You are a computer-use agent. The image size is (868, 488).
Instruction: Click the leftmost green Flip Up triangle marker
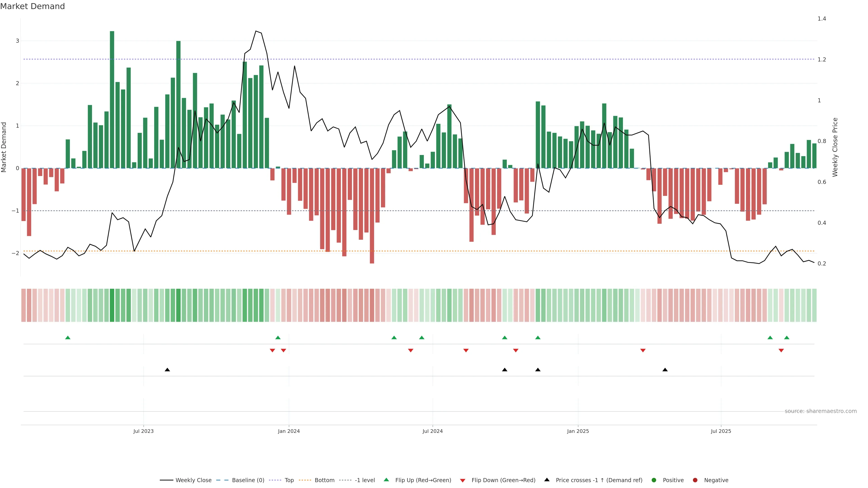click(x=68, y=338)
